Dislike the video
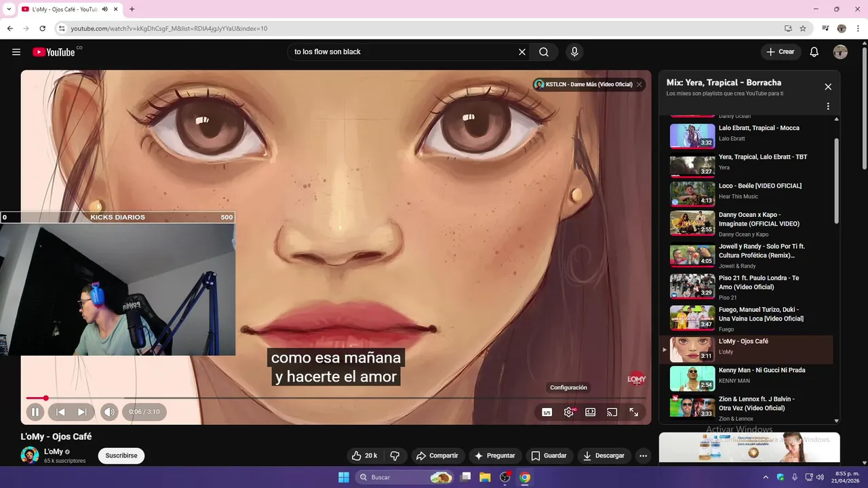Screen dimensions: 868x488 [x=395, y=455]
